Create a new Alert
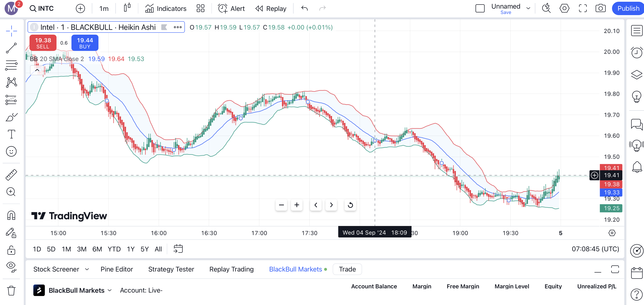 click(x=231, y=8)
